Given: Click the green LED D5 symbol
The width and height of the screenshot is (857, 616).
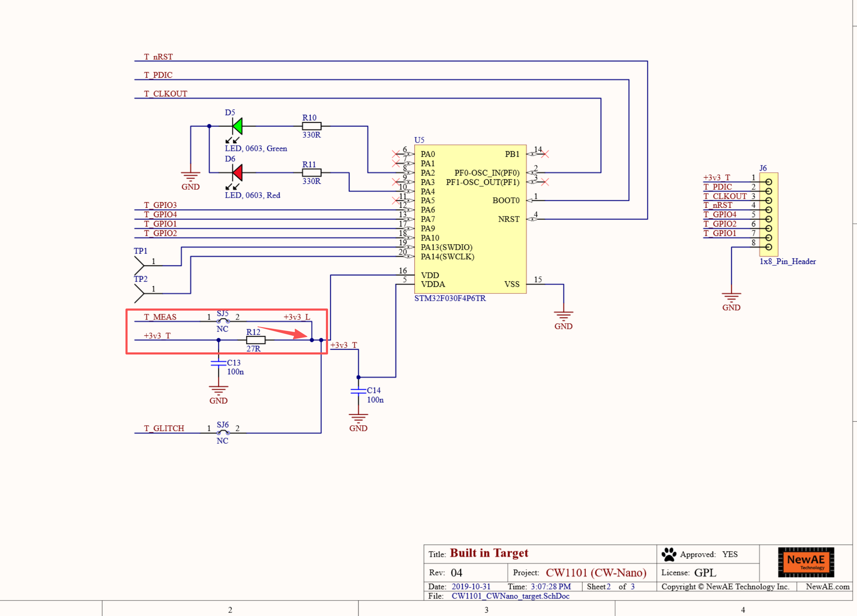Looking at the screenshot, I should click(x=237, y=127).
